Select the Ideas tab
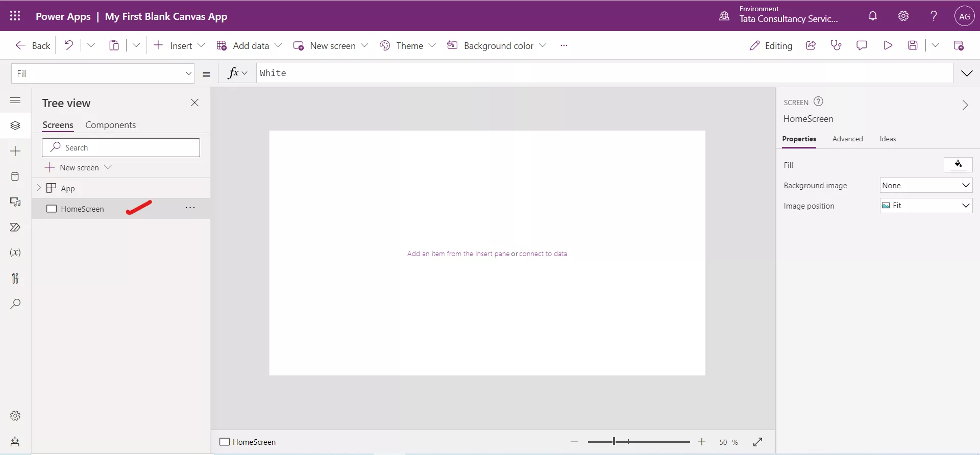This screenshot has height=455, width=980. click(x=888, y=139)
